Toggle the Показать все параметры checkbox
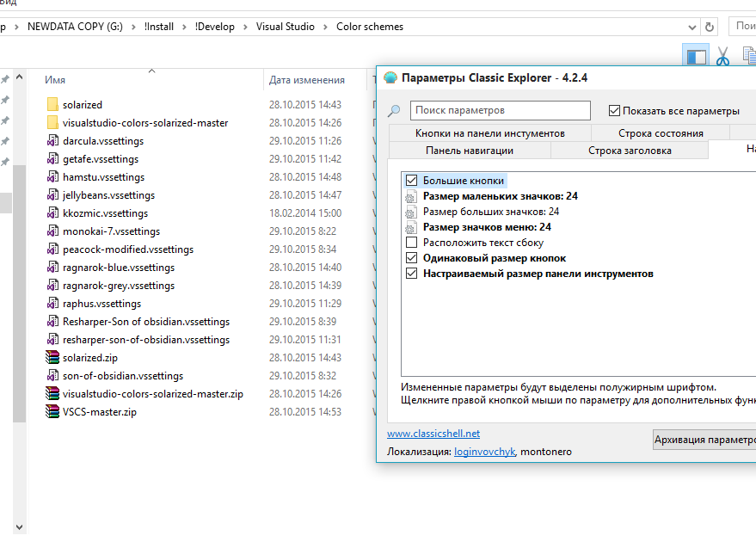This screenshot has height=542, width=756. 614,111
